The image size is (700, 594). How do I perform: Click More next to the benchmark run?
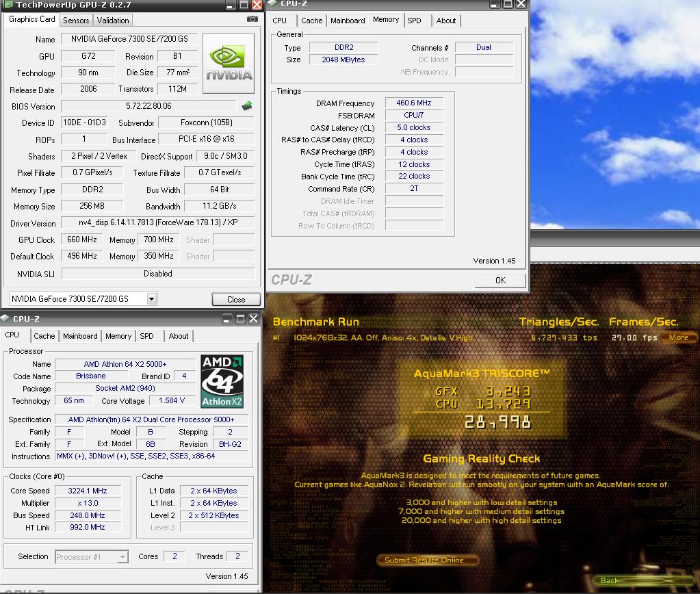(679, 337)
